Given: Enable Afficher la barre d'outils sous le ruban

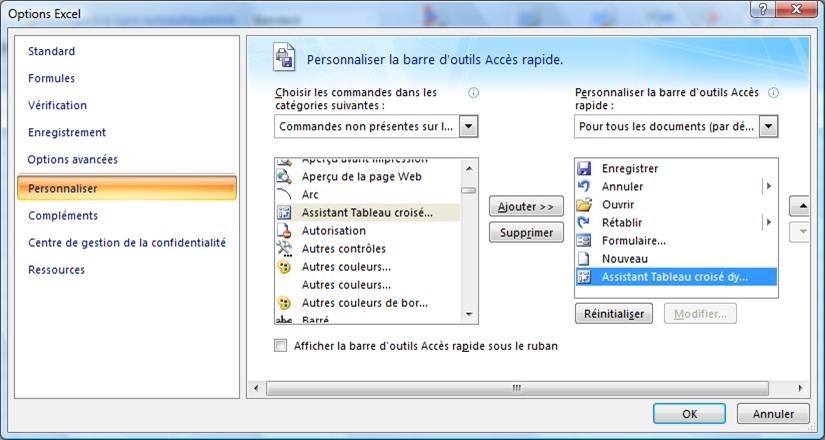Looking at the screenshot, I should [x=281, y=346].
